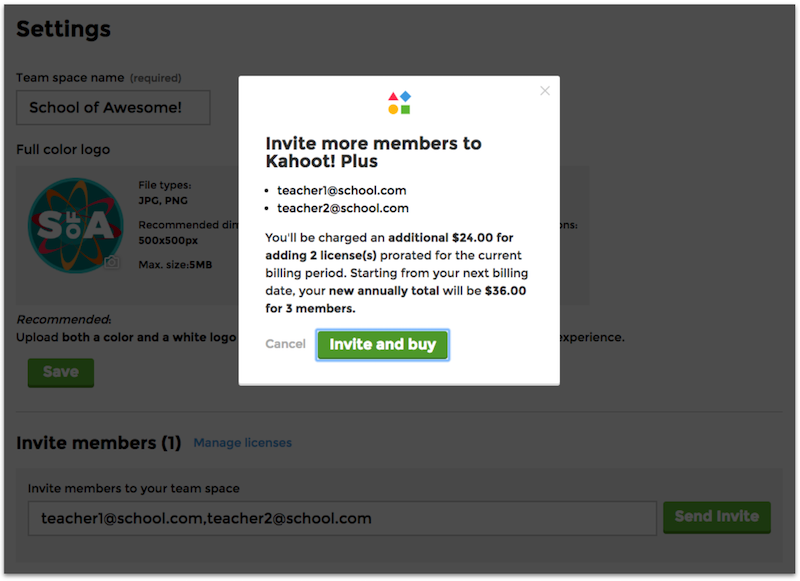
Task: Click the 'Full color logo' label
Action: (63, 149)
